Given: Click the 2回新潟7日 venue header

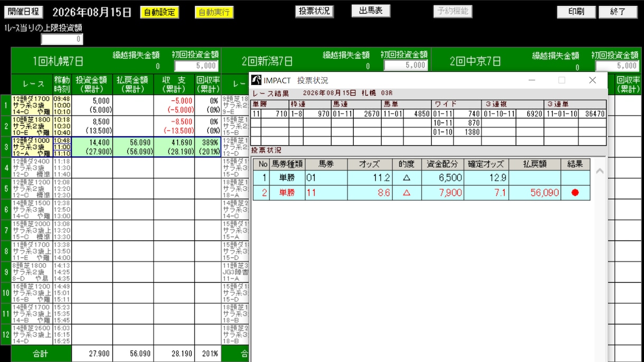Looking at the screenshot, I should coord(267,61).
